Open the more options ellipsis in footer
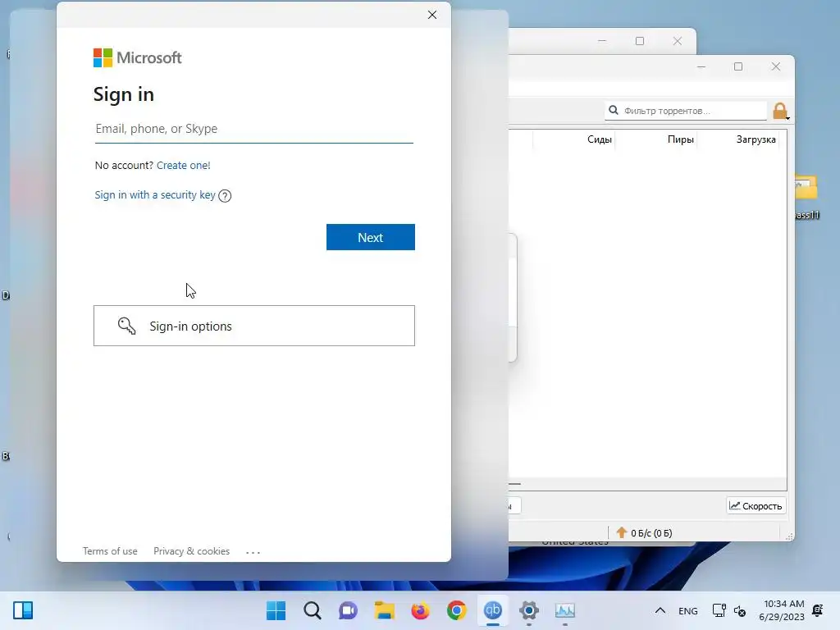Viewport: 840px width, 630px height. coord(253,552)
